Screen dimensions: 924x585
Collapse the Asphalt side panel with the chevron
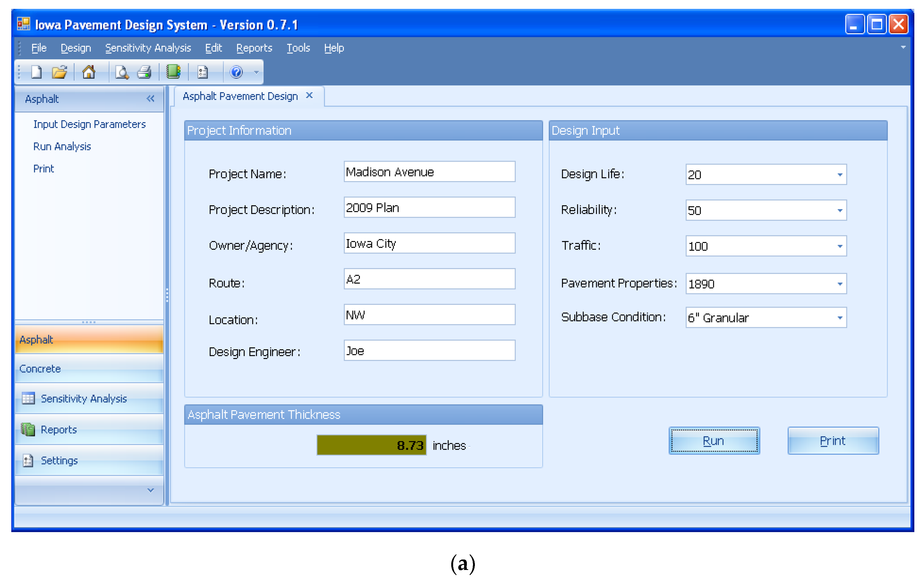pos(150,99)
